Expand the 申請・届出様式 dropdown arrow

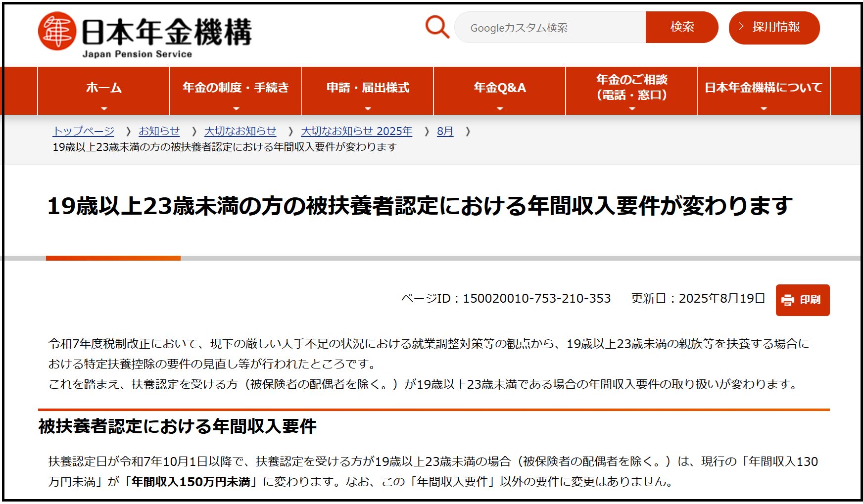pos(368,108)
